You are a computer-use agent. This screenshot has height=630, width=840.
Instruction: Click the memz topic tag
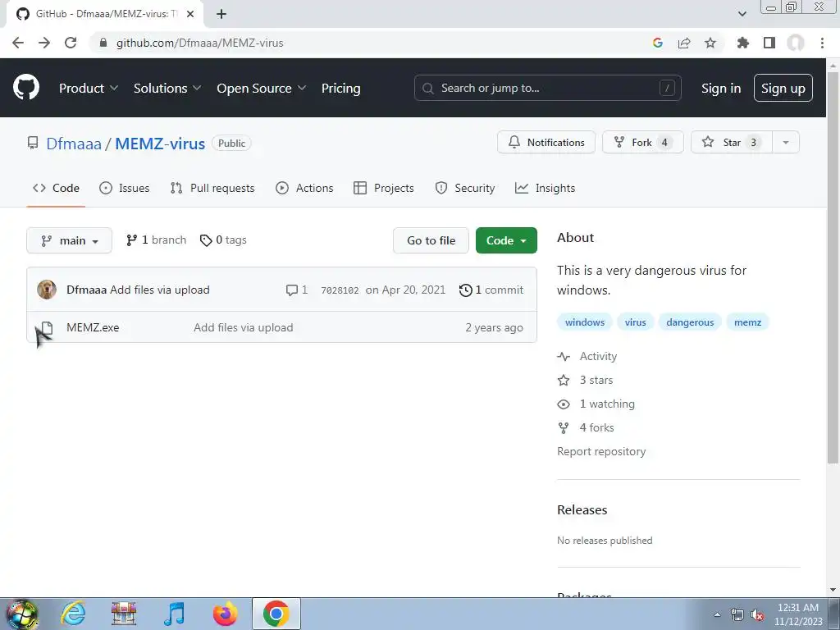[x=747, y=322]
